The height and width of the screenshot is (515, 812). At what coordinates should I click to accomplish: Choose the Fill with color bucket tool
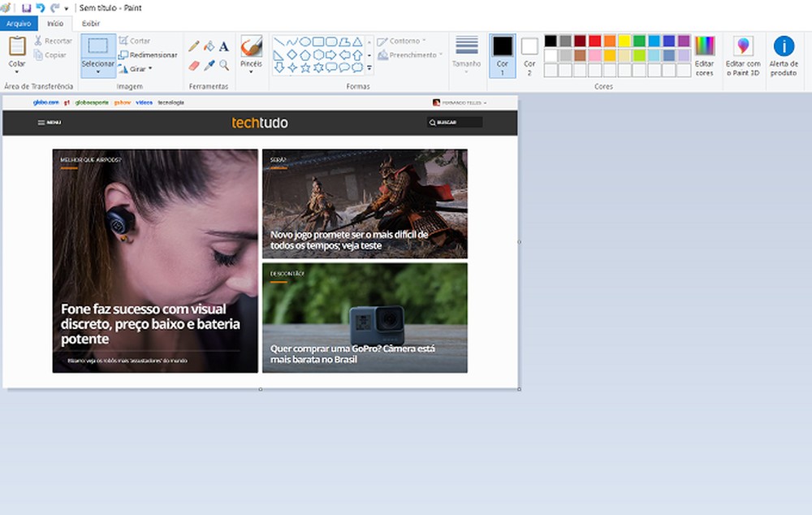[x=209, y=46]
